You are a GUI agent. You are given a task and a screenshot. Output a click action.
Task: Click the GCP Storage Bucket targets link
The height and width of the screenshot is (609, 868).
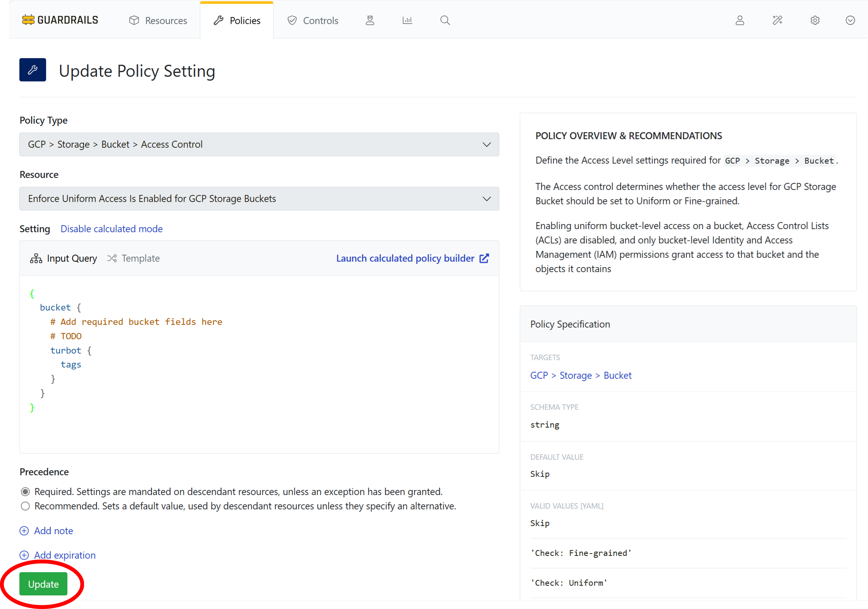pyautogui.click(x=581, y=375)
